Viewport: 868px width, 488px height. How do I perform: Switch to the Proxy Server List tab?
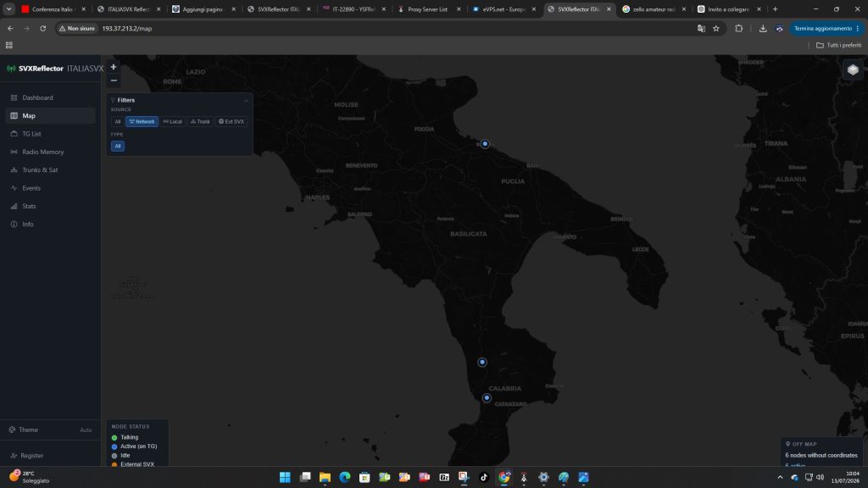point(428,9)
